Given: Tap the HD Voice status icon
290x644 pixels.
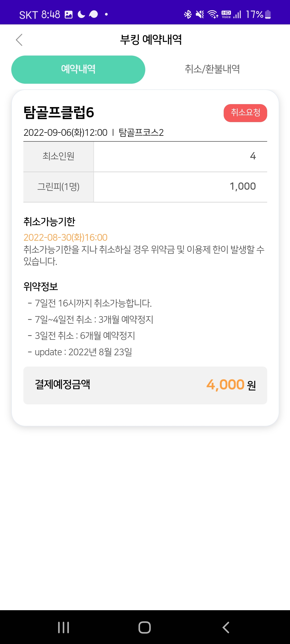Looking at the screenshot, I should click(226, 14).
